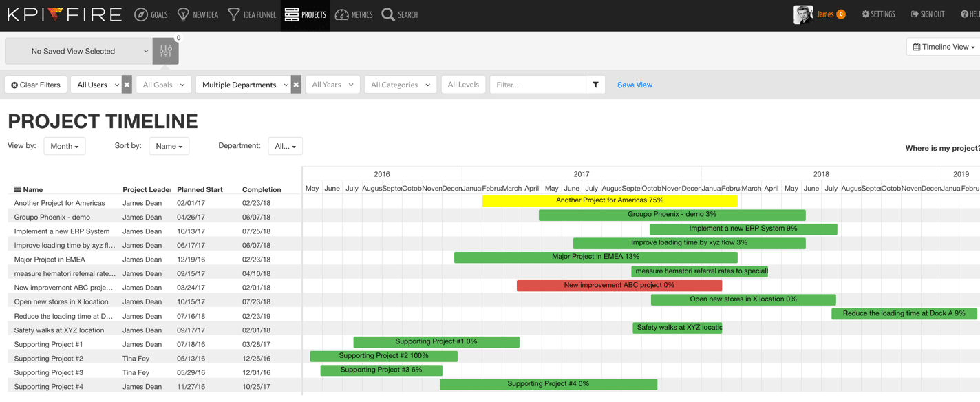Select red New improvement ABC project bar
The width and height of the screenshot is (980, 402).
(619, 285)
